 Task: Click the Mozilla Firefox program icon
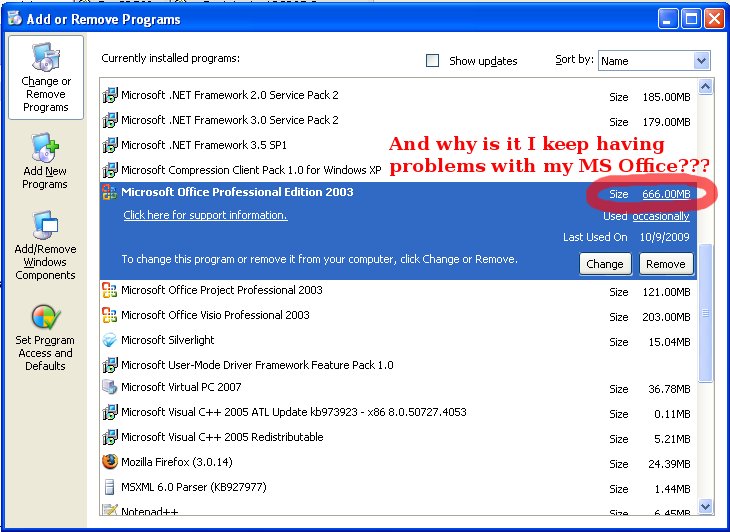point(110,462)
